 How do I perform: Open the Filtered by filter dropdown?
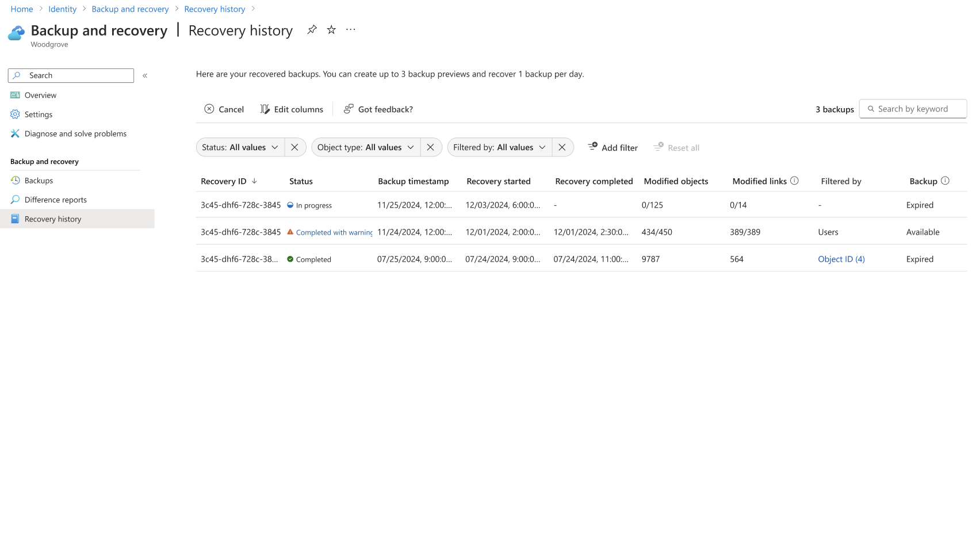coord(499,147)
